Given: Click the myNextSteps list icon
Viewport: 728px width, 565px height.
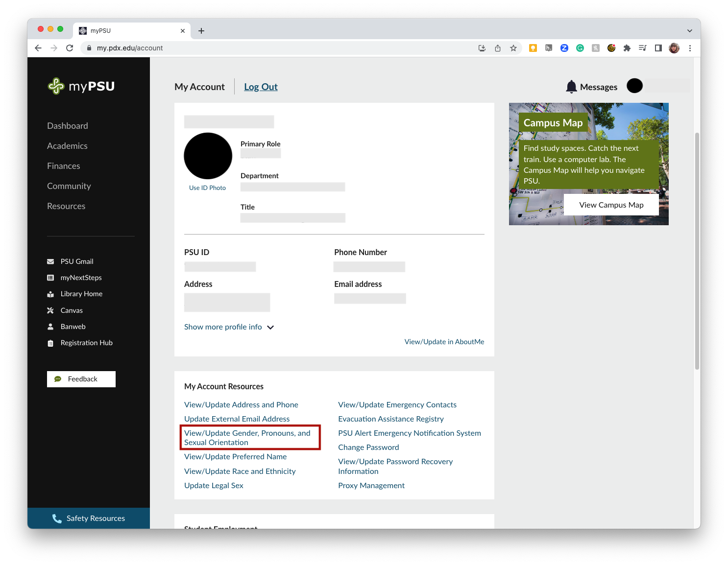Looking at the screenshot, I should tap(50, 278).
